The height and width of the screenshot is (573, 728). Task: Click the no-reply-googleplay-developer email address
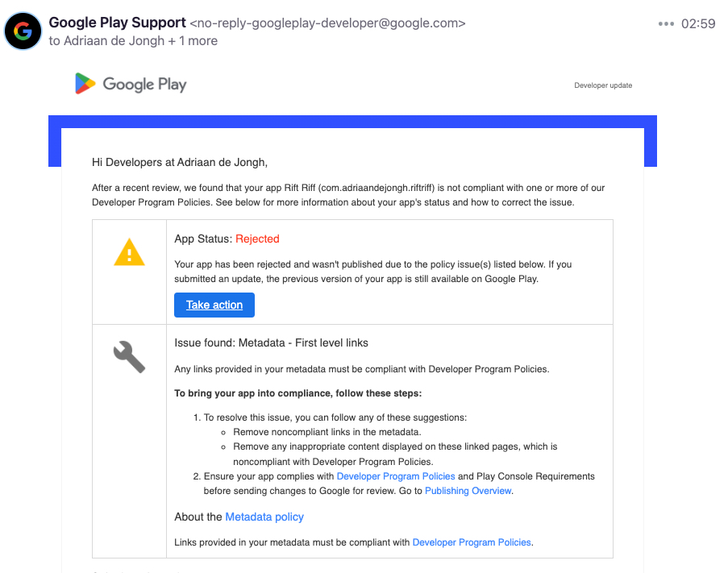click(327, 23)
